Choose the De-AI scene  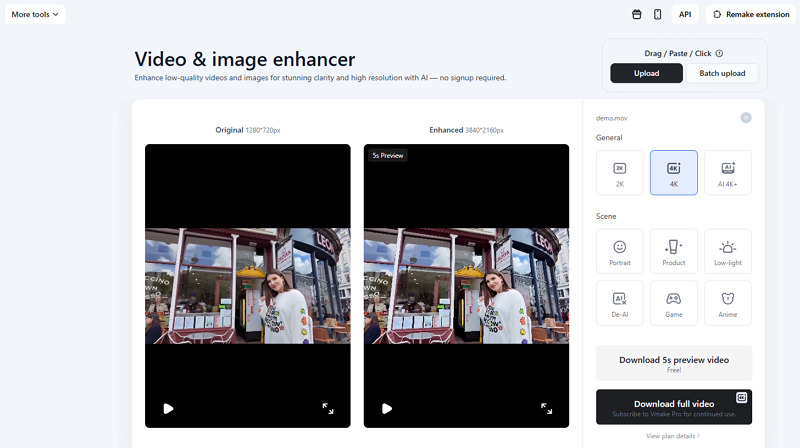point(620,303)
